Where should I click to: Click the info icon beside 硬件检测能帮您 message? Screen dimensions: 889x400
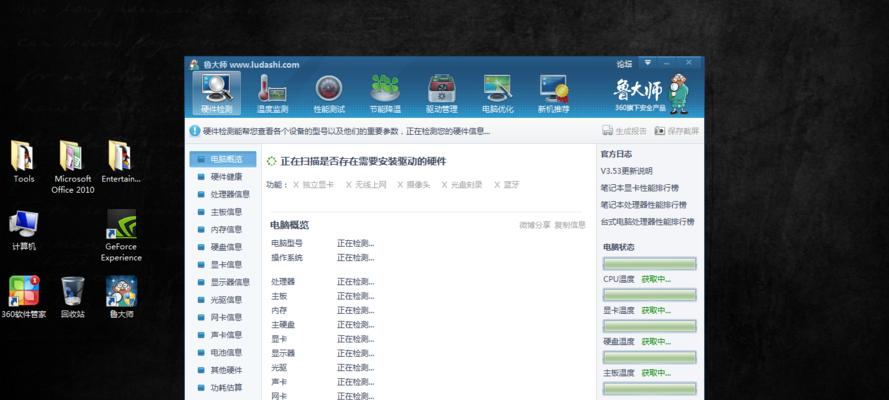coord(195,131)
